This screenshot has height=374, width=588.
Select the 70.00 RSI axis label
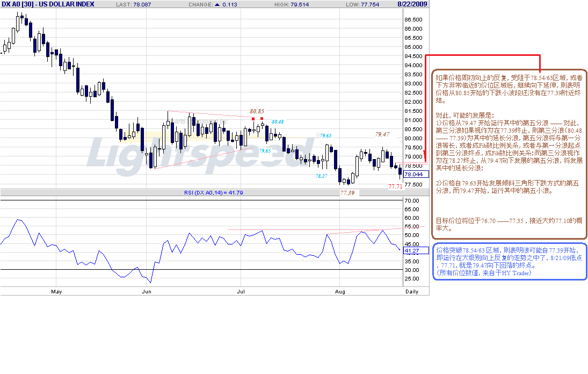[412, 200]
